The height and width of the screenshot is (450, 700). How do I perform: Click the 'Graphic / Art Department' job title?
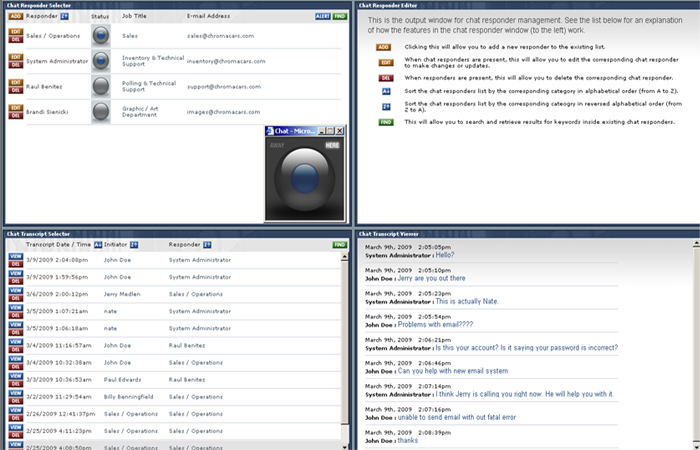click(140, 112)
